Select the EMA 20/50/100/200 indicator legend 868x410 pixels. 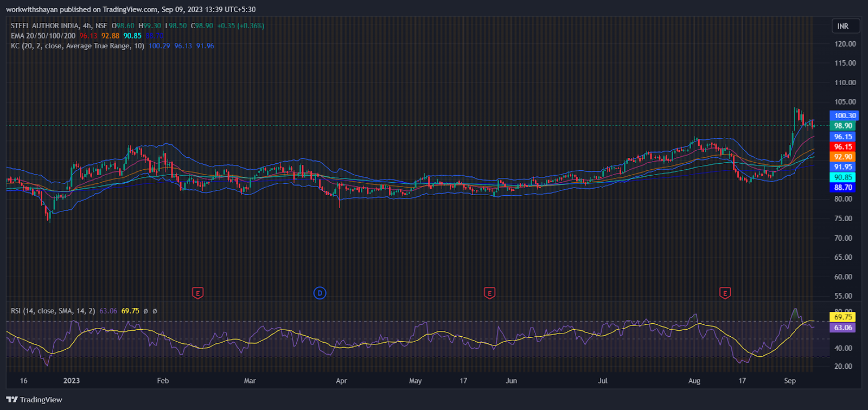(x=43, y=36)
